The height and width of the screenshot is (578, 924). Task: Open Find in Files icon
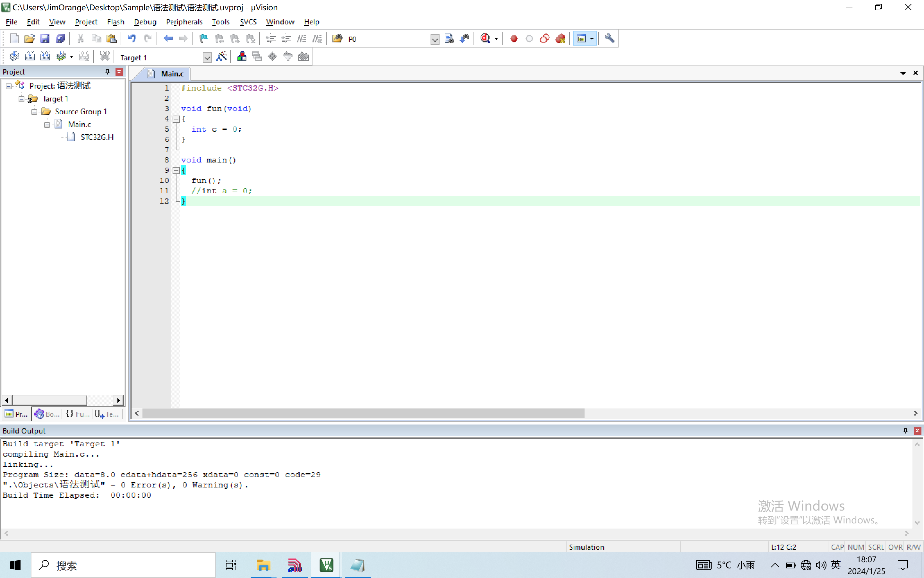[x=337, y=39]
